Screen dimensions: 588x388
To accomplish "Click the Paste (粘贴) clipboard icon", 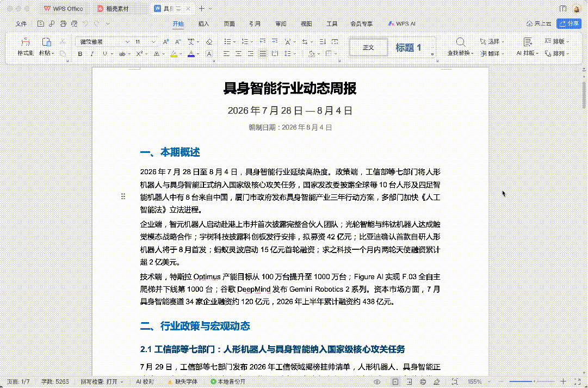I will point(46,42).
